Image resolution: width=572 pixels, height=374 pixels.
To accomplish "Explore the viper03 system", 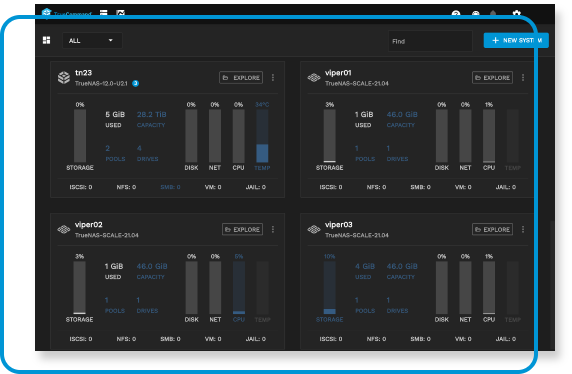I will pos(492,229).
